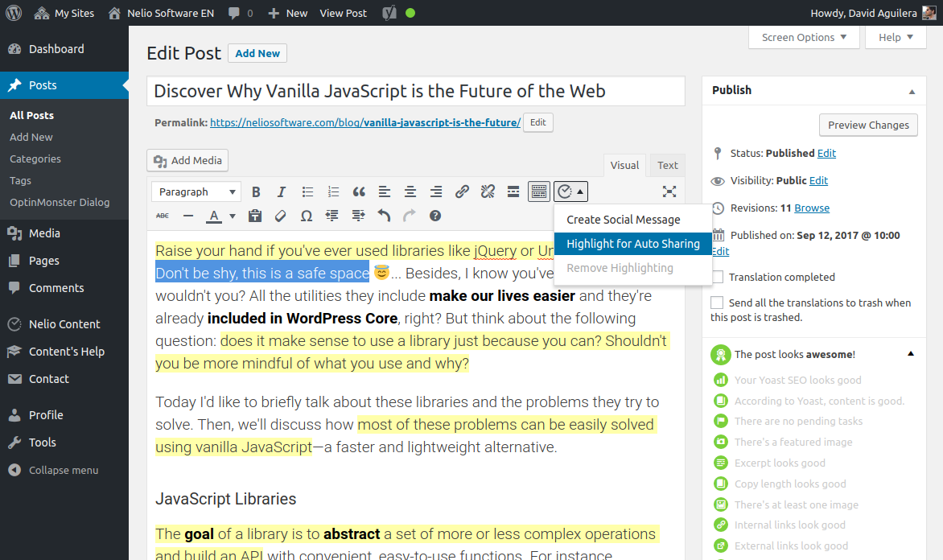Screen dimensions: 943x560
Task: Go to the Pages section
Action: pyautogui.click(x=64, y=261)
